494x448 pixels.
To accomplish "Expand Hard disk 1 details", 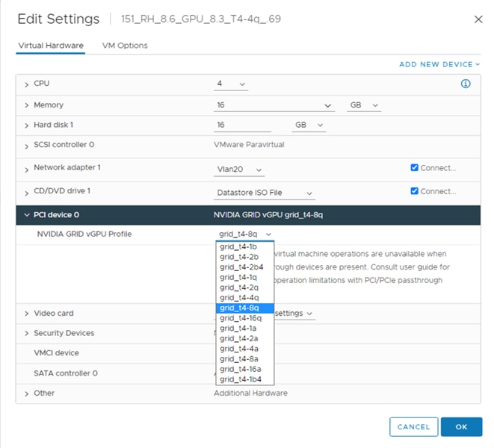I will coord(26,125).
